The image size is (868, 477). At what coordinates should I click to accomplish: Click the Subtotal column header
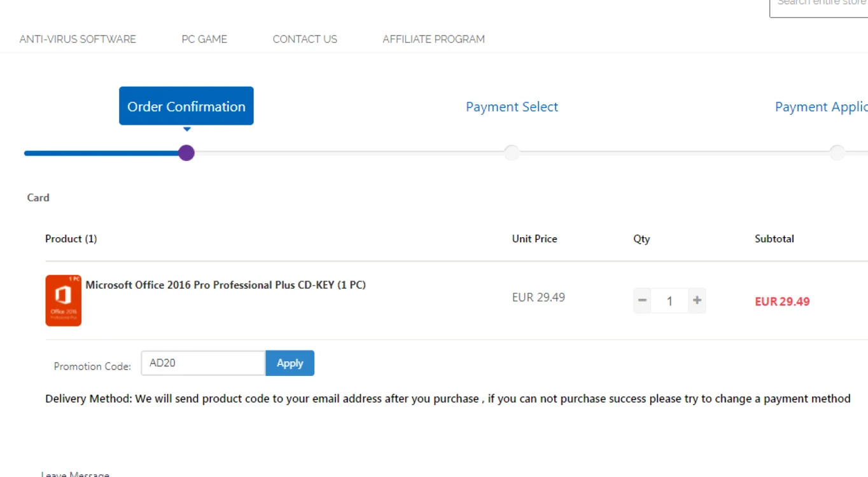(x=774, y=238)
